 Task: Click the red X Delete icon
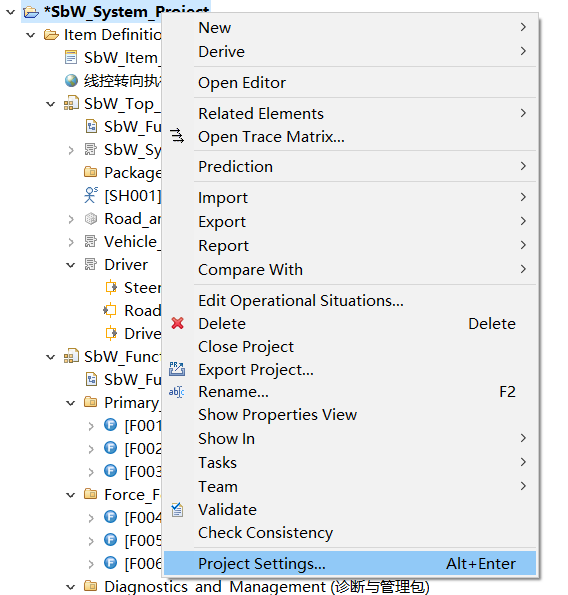point(178,324)
